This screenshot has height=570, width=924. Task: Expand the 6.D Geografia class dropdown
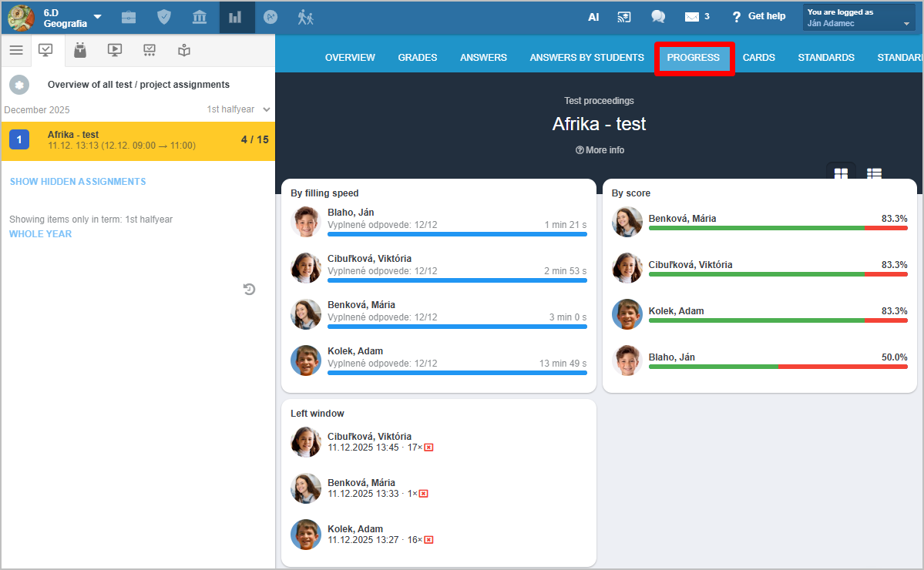pyautogui.click(x=97, y=17)
